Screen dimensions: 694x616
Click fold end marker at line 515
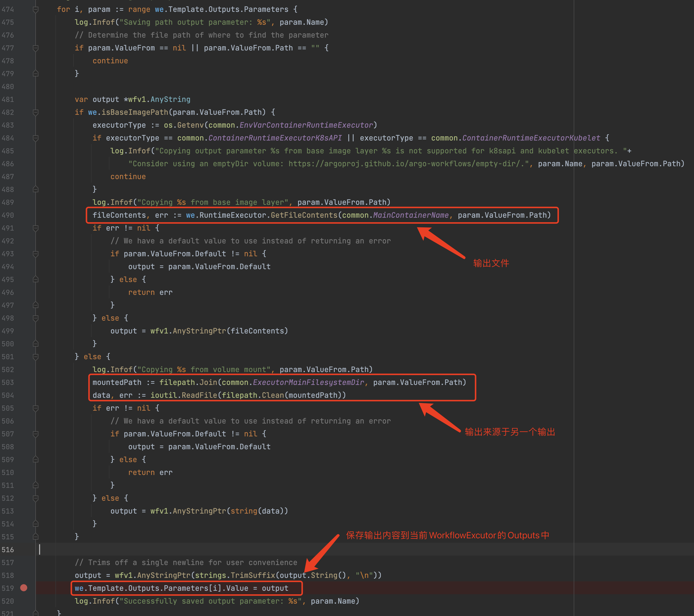(36, 537)
